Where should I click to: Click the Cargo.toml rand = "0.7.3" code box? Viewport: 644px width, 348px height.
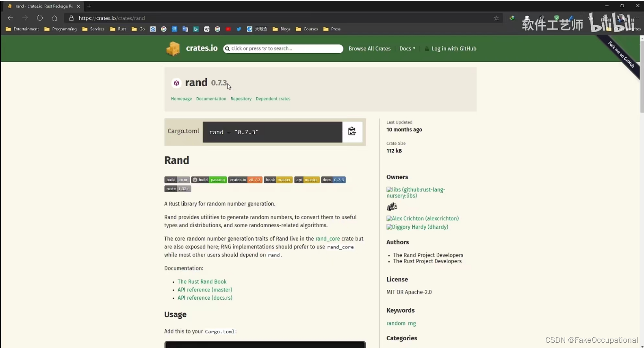pos(272,132)
